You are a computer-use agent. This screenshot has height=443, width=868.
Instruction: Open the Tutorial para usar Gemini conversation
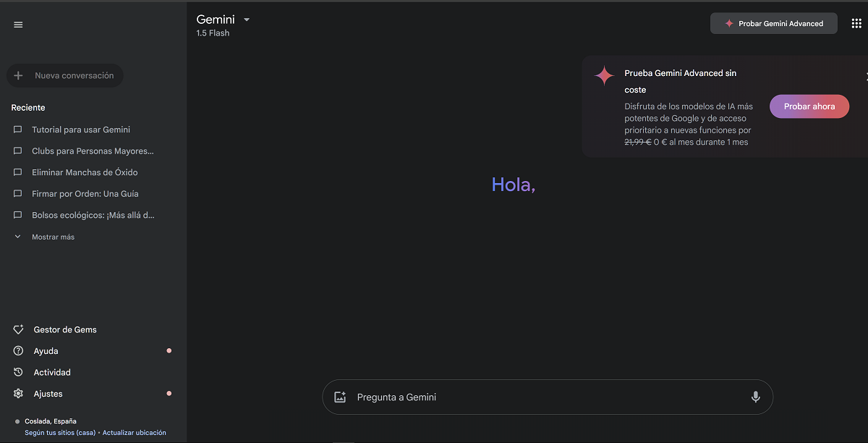(81, 130)
